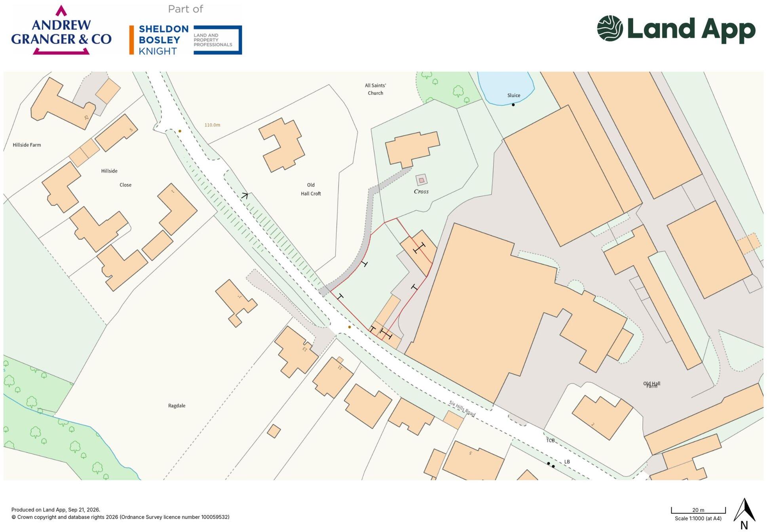Select the 'All Saints' Church' map label
This screenshot has width=767, height=532.
click(375, 89)
